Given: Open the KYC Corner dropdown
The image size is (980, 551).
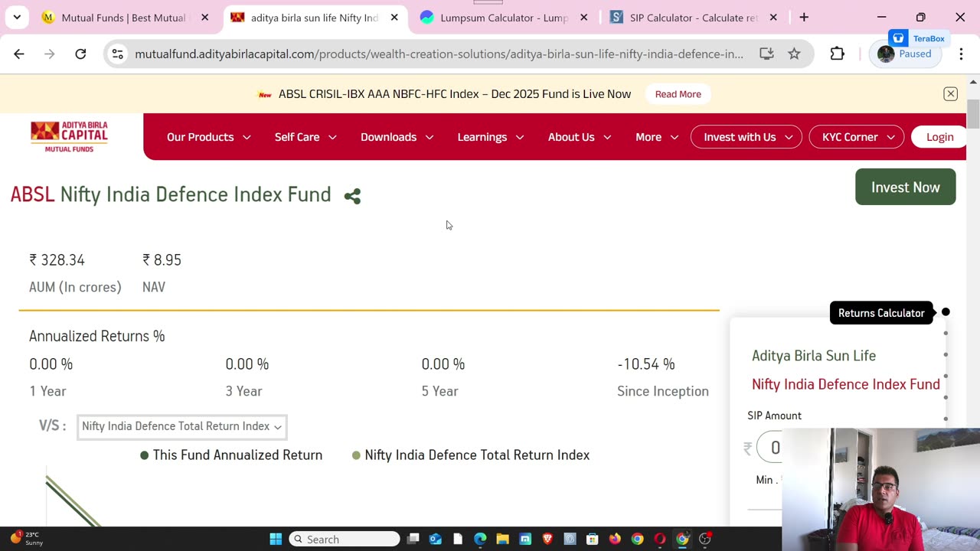Looking at the screenshot, I should point(857,137).
